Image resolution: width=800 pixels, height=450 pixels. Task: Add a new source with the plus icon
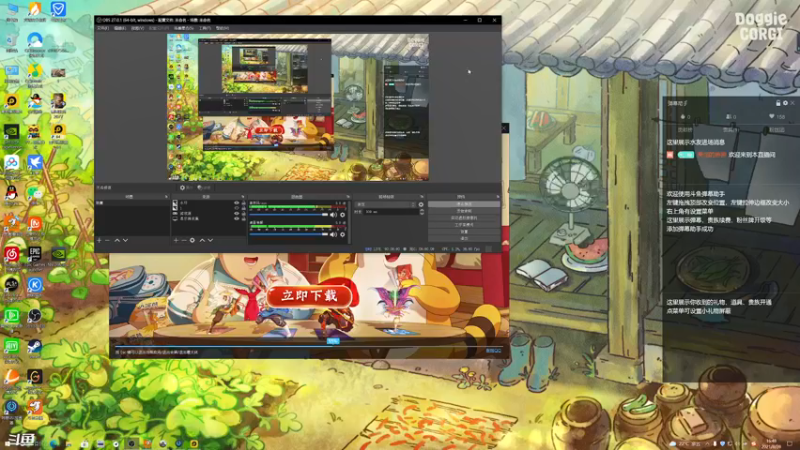pyautogui.click(x=176, y=240)
